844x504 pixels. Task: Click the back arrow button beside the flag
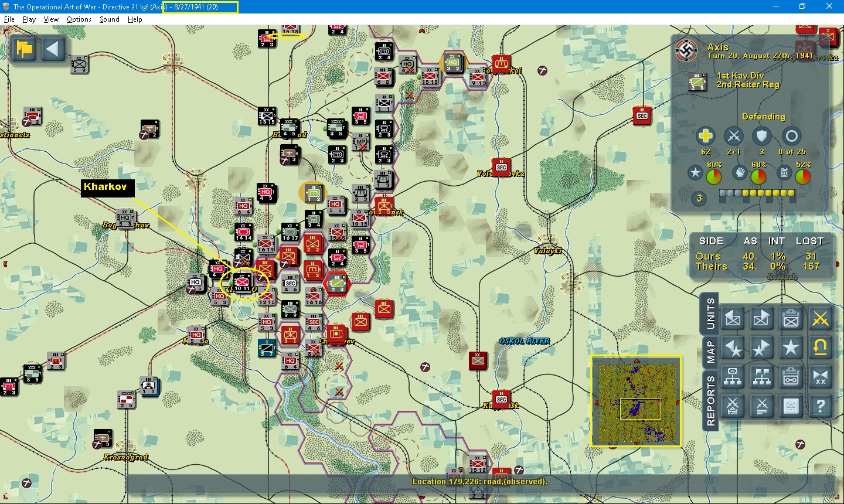(x=53, y=49)
